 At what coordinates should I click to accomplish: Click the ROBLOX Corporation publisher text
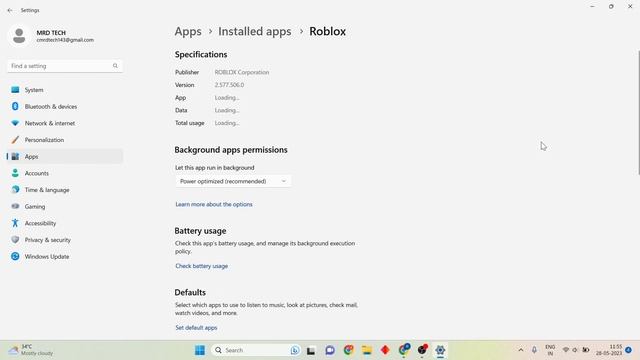click(242, 72)
